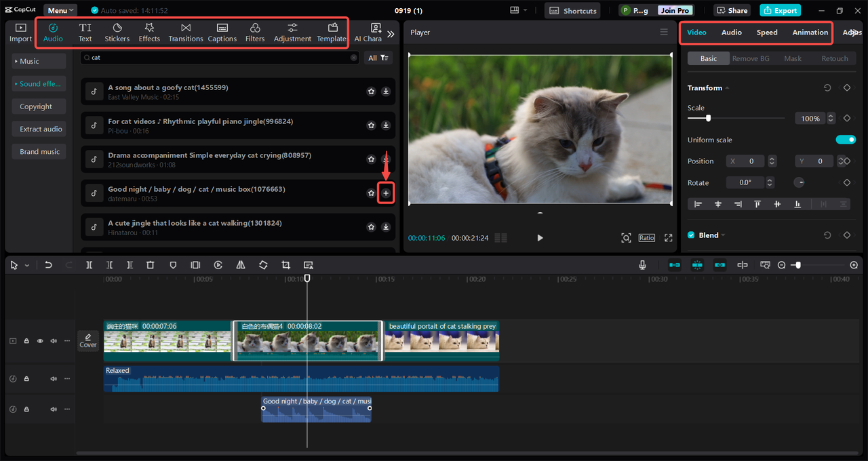Add a Scale keyframe diamond
868x461 pixels.
pyautogui.click(x=847, y=118)
